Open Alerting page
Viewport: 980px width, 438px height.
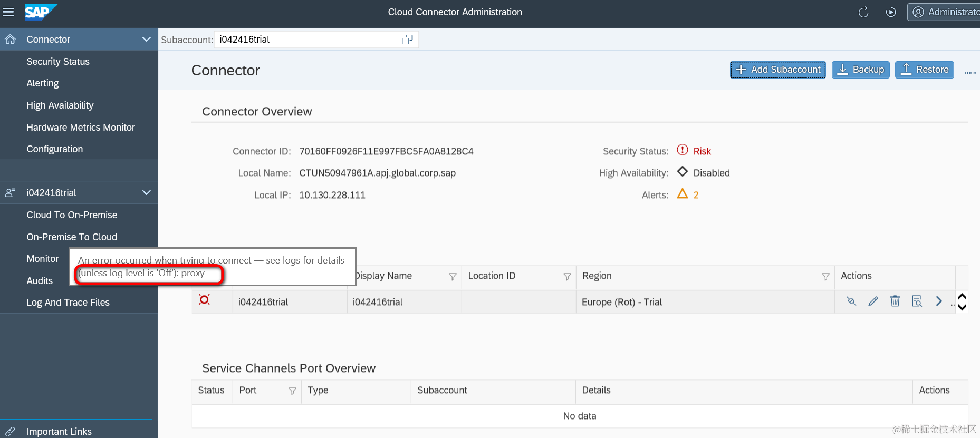point(43,83)
